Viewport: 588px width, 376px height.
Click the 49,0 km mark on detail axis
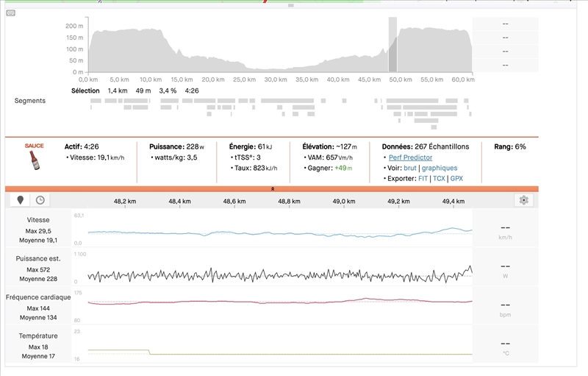345,201
